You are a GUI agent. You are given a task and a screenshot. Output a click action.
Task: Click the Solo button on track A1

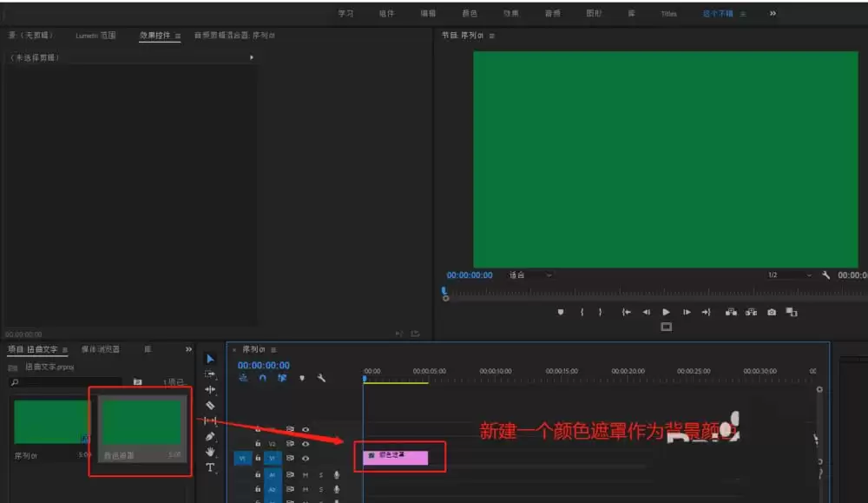[x=322, y=476]
